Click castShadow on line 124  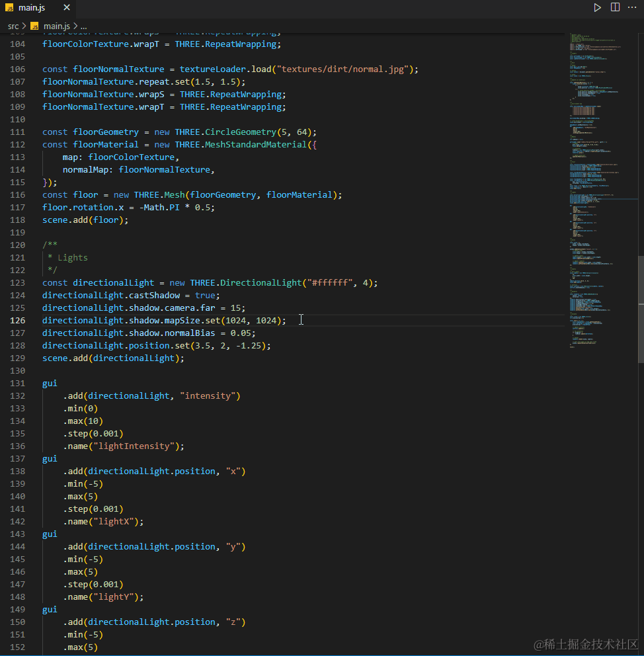pyautogui.click(x=154, y=296)
